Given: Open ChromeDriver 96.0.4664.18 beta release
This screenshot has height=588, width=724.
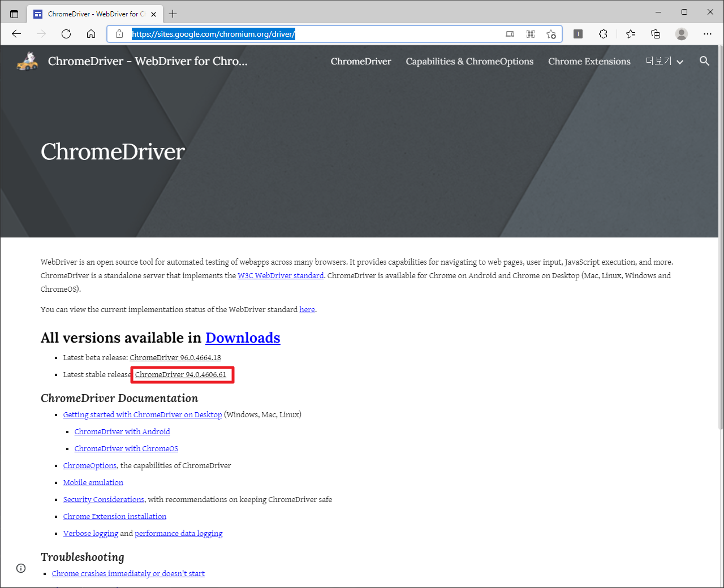Looking at the screenshot, I should click(175, 358).
